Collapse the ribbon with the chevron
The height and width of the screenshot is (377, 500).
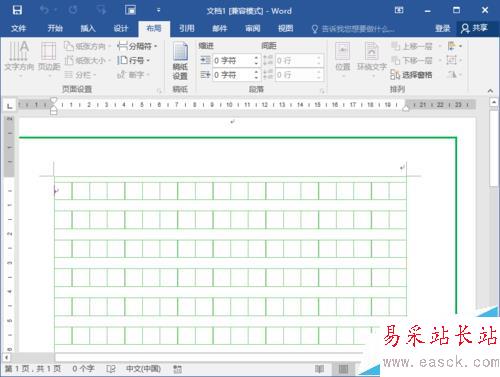click(x=490, y=90)
